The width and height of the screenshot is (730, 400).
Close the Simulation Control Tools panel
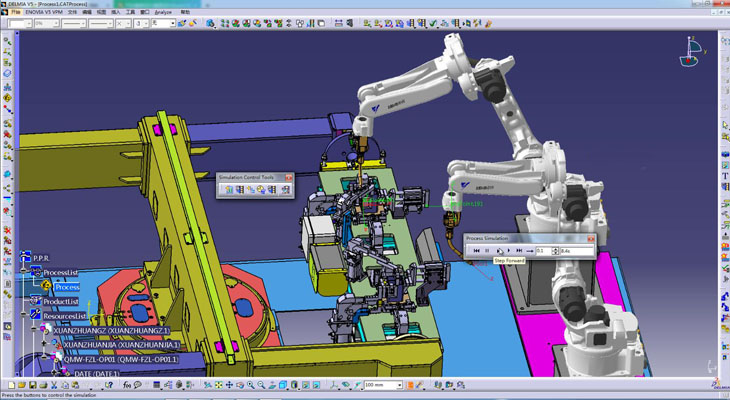click(x=287, y=177)
